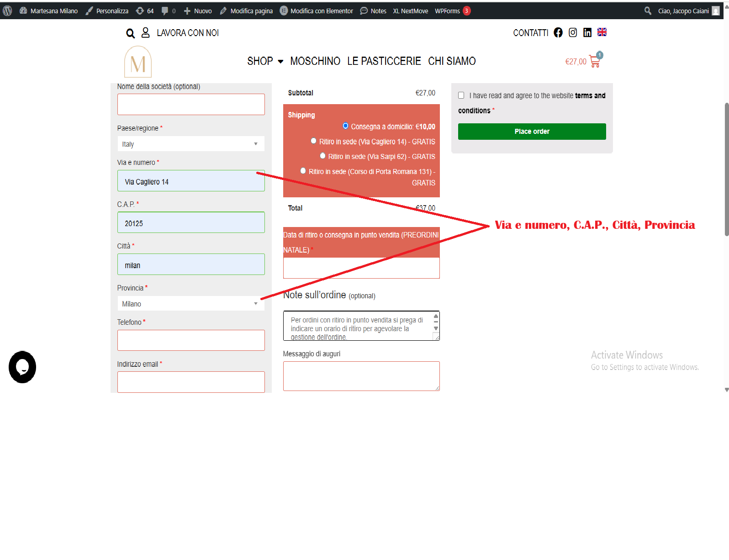Viewport: 729px width, 560px height.
Task: Open the chat bubble widget
Action: point(22,367)
